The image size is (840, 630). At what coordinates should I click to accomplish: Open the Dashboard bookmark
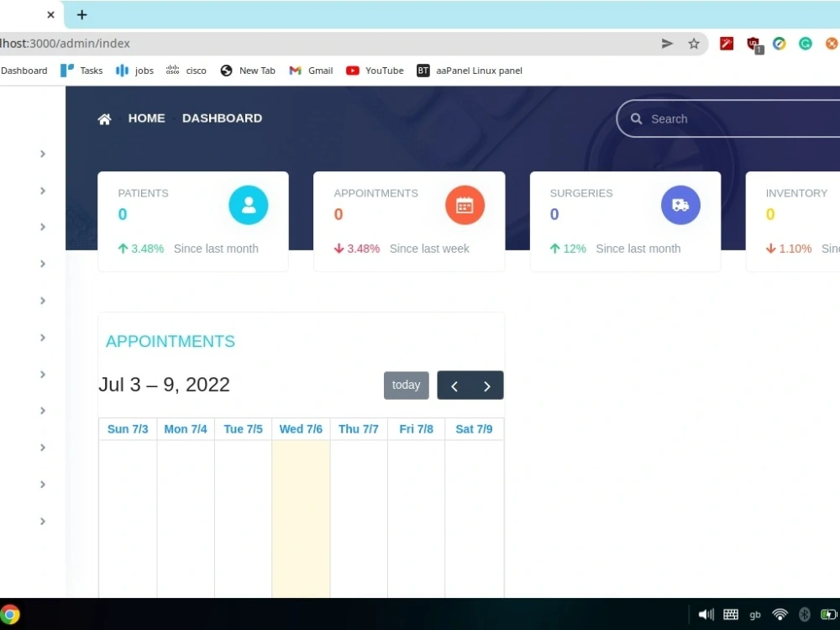click(x=24, y=71)
